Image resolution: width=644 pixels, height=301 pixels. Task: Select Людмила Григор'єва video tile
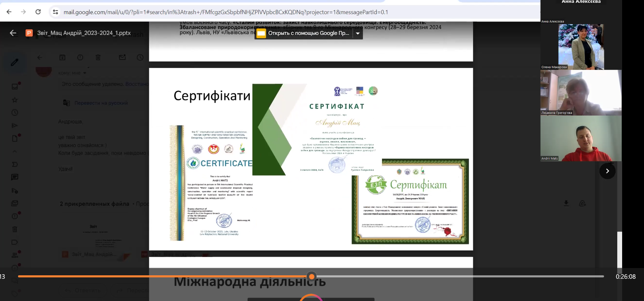581,93
